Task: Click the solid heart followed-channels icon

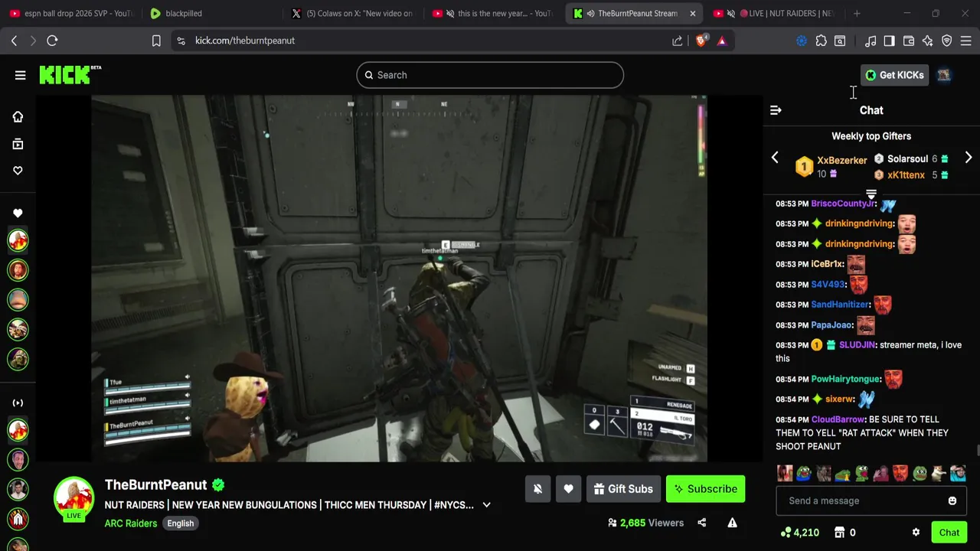Action: point(18,214)
